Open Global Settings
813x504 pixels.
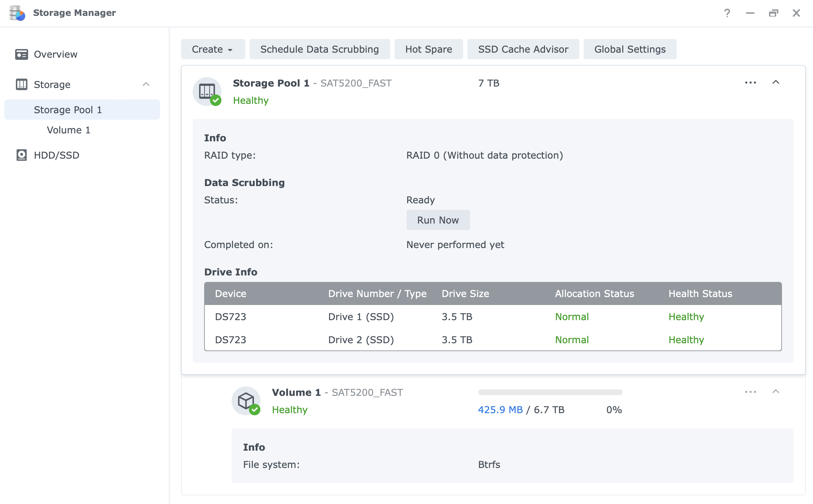630,49
